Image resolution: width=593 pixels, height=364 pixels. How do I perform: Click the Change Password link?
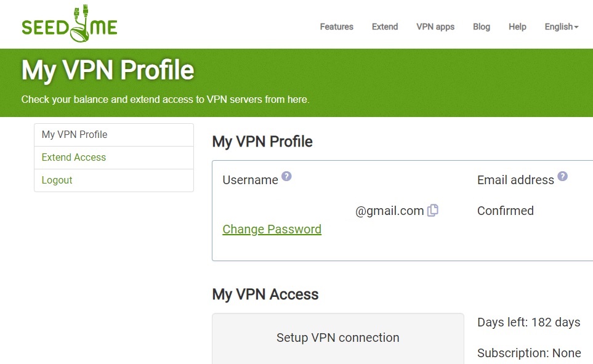pyautogui.click(x=272, y=229)
